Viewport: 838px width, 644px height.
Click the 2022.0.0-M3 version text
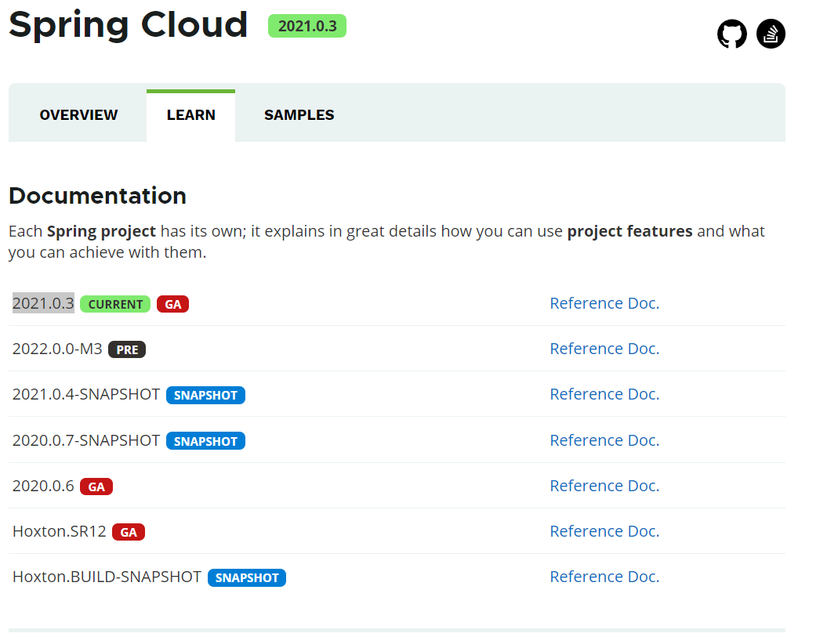coord(57,349)
